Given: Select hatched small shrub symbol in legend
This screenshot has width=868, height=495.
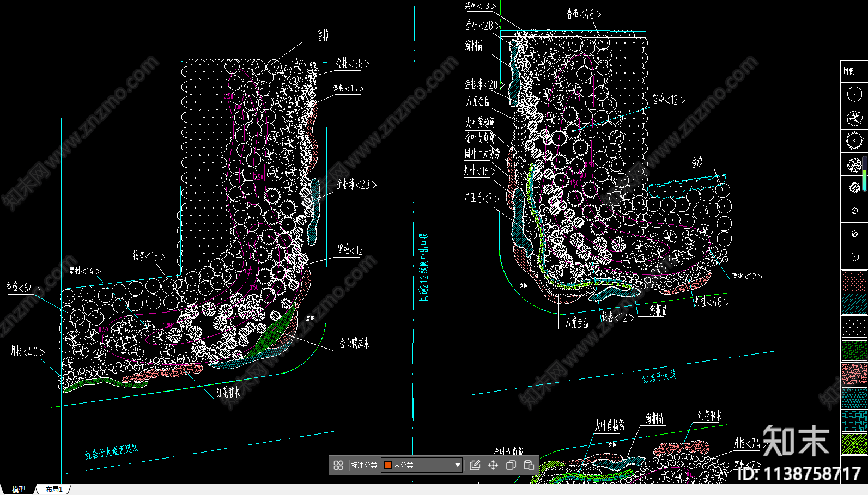Looking at the screenshot, I should tap(854, 187).
